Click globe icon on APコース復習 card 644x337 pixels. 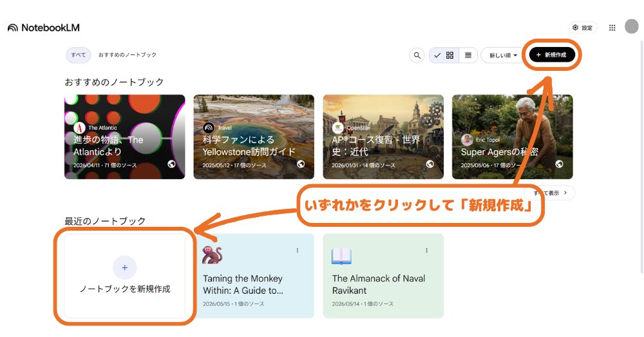pos(430,164)
